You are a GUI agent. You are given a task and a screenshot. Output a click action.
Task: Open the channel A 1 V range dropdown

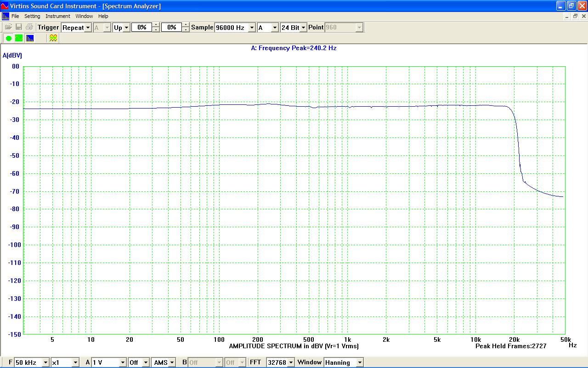tap(109, 362)
